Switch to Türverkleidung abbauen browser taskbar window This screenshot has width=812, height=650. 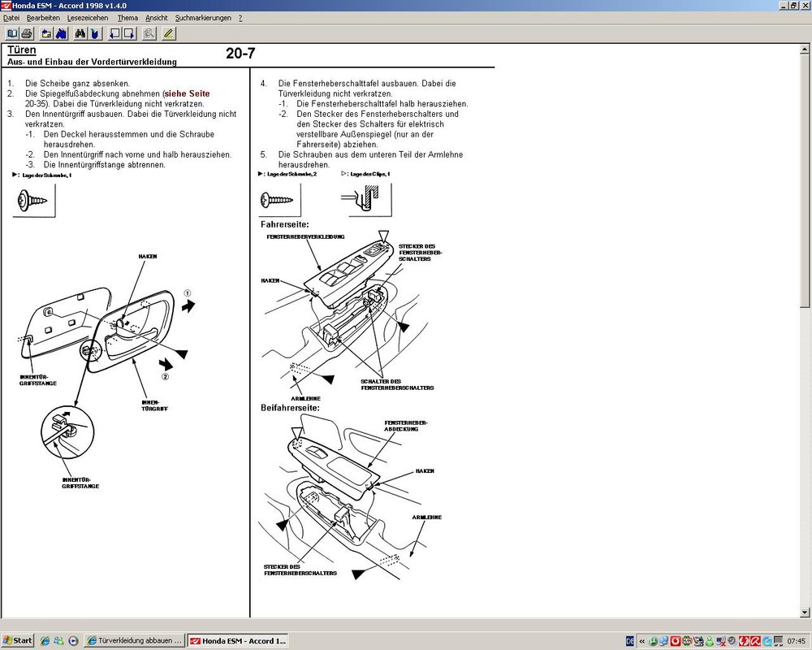(135, 640)
